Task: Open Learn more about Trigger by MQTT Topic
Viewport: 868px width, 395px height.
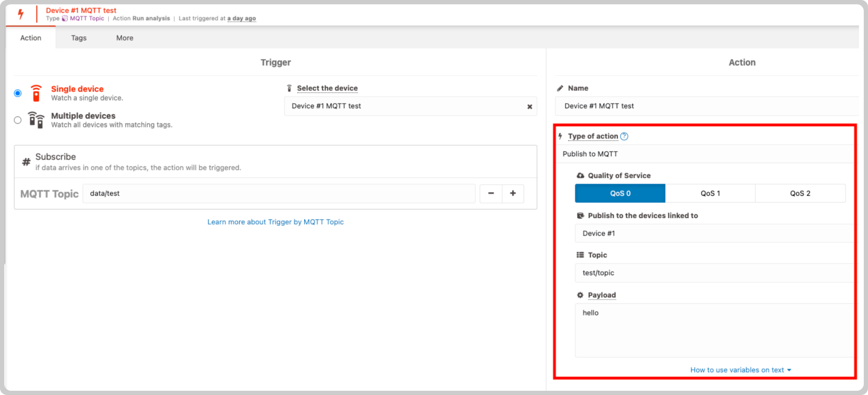Action: [275, 222]
